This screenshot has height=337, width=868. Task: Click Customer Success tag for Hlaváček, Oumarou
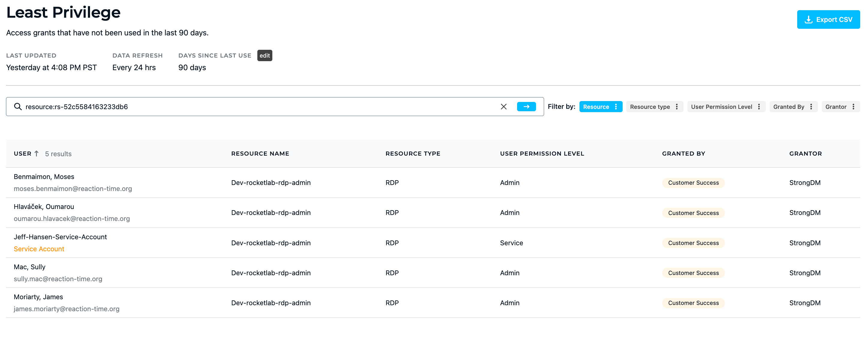pyautogui.click(x=693, y=213)
